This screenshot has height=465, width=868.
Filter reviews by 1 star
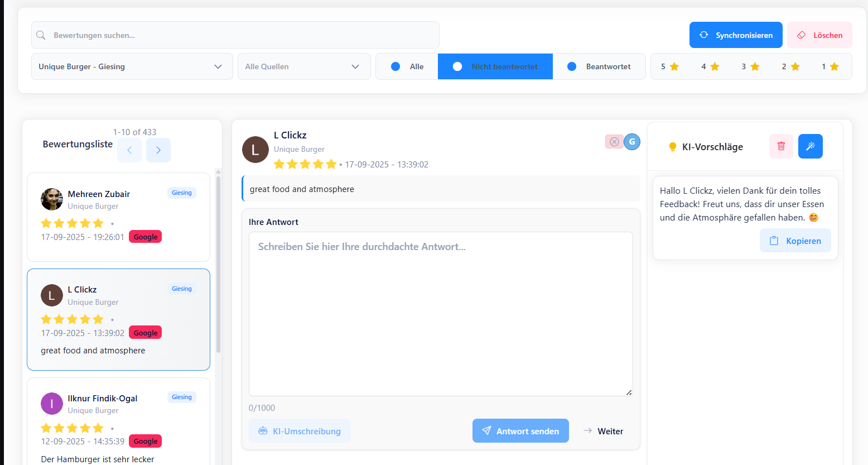click(x=830, y=66)
